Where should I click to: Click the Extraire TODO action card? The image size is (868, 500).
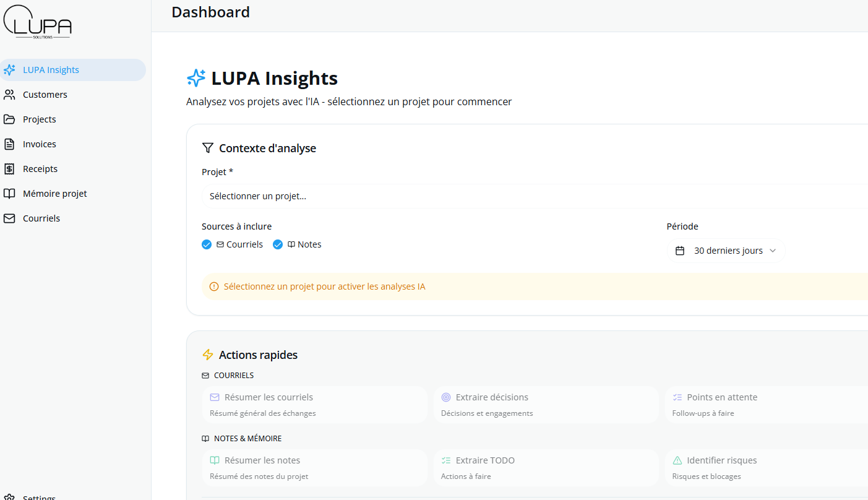tap(546, 468)
